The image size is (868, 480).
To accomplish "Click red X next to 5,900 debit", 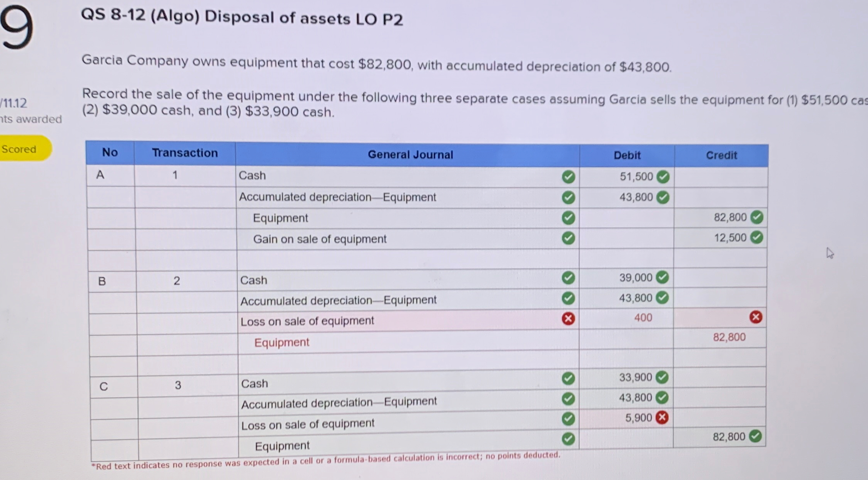I will tap(661, 417).
